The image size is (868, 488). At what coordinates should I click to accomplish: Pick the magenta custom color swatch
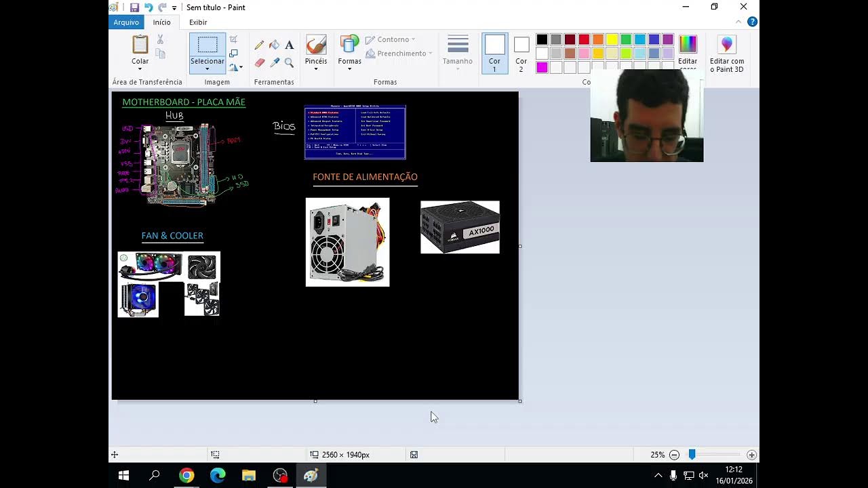coord(542,67)
